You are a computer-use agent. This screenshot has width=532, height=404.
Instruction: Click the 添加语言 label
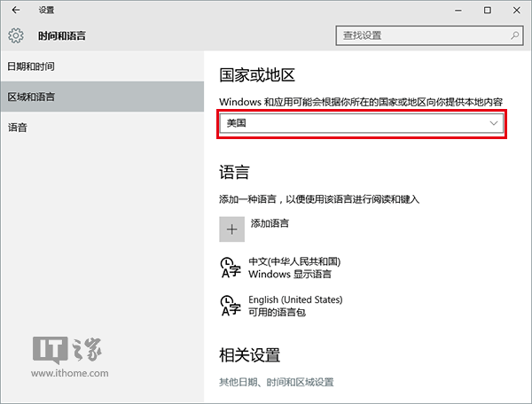coord(270,223)
